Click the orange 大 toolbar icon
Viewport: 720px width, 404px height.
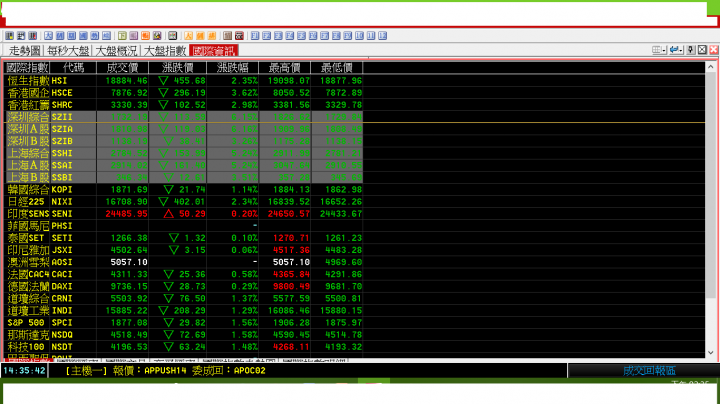coord(188,36)
